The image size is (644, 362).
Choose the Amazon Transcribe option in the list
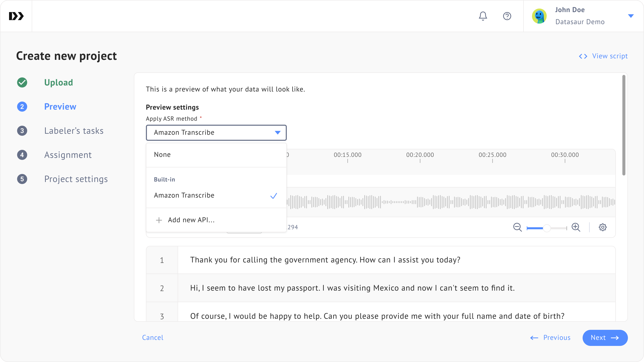(x=184, y=195)
